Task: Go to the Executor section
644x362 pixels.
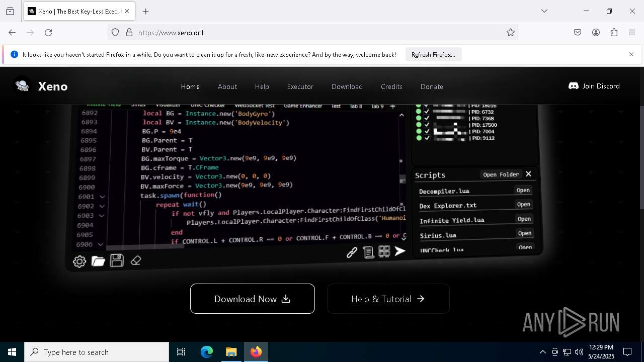Action: click(x=300, y=86)
